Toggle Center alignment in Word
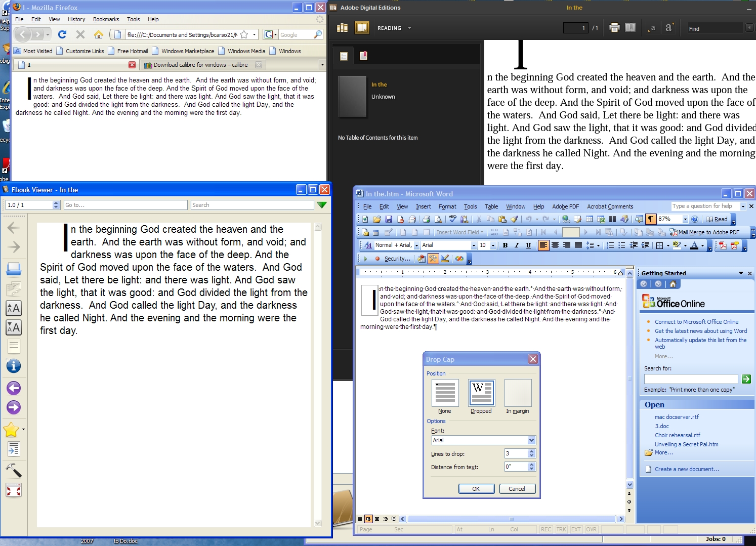Image resolution: width=756 pixels, height=546 pixels. [x=555, y=245]
